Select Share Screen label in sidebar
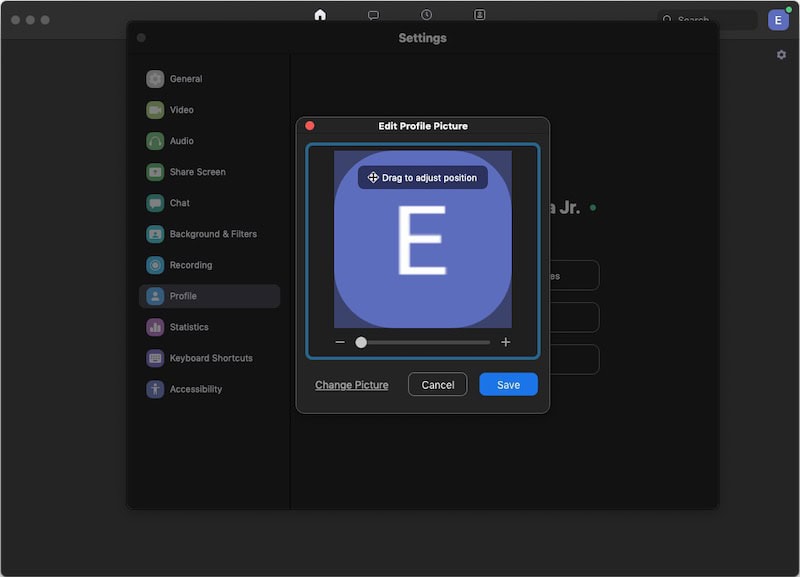Viewport: 800px width, 577px height. (197, 172)
